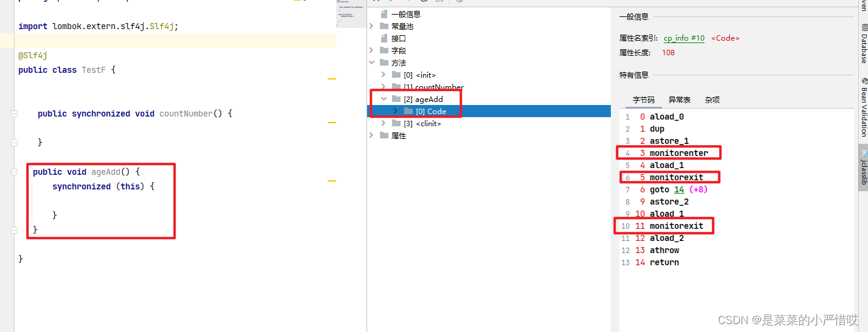Select the 属性 tree row label
Screen dimensions: 868x332
tap(399, 135)
